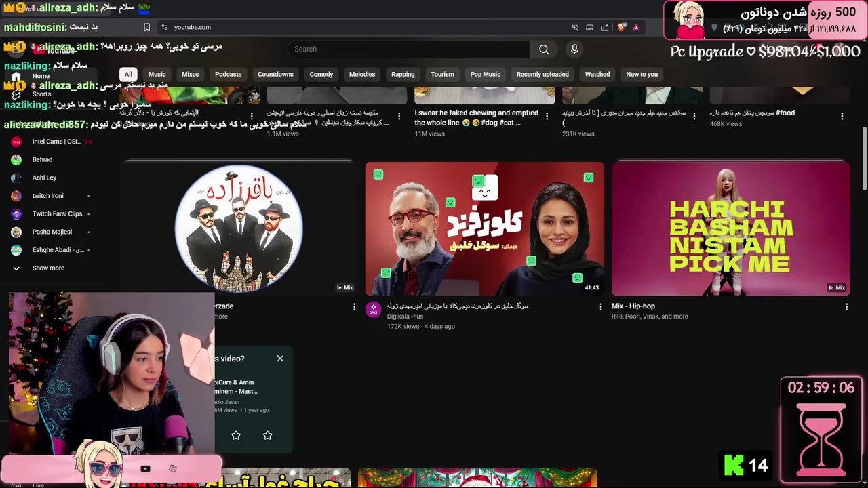The image size is (868, 488).
Task: Close the video survey card
Action: (x=280, y=359)
